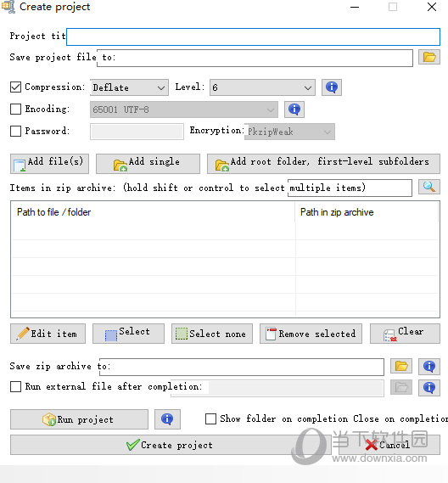448x483 pixels.
Task: Click the app icon in title bar
Action: tap(8, 7)
